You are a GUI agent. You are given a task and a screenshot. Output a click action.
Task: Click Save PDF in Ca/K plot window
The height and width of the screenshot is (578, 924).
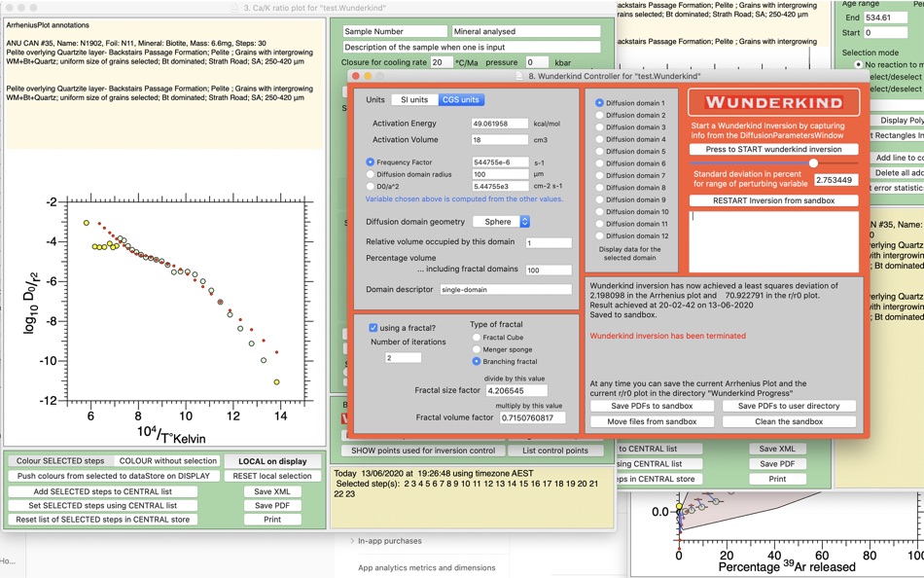point(272,505)
